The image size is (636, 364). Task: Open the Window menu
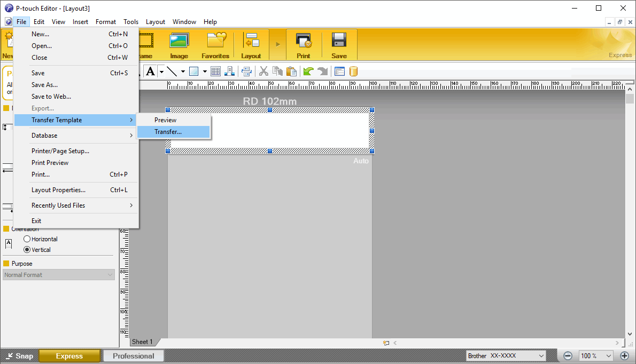coord(184,22)
